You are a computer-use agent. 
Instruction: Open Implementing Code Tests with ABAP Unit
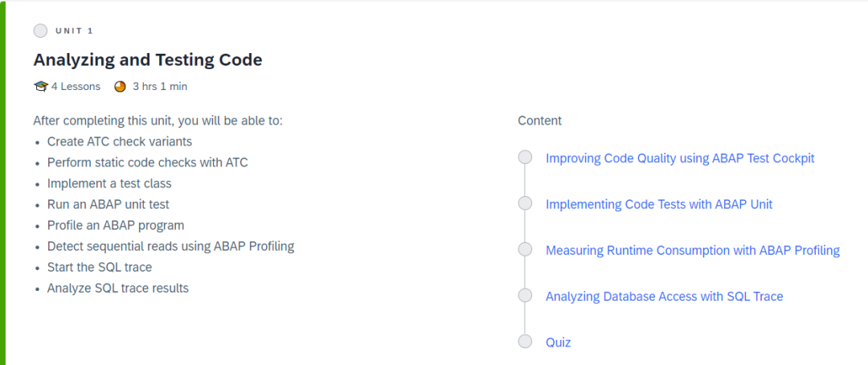point(658,204)
